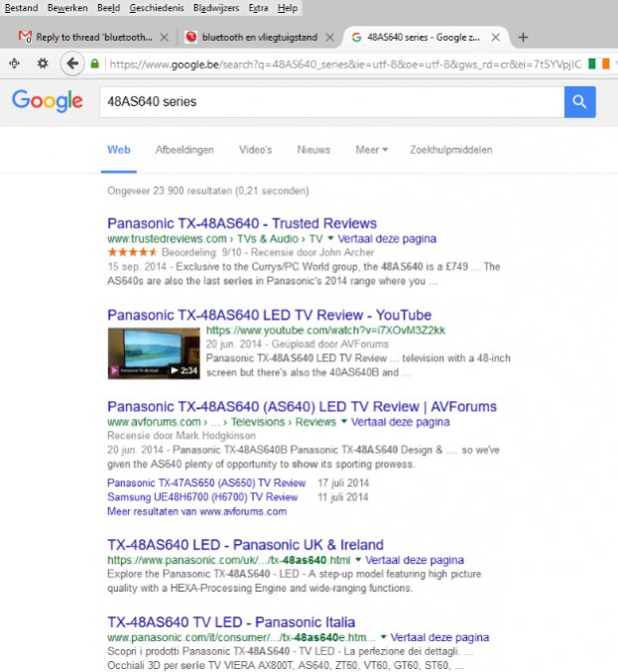This screenshot has height=672, width=618.
Task: Select the Web search tab
Action: coord(119,150)
